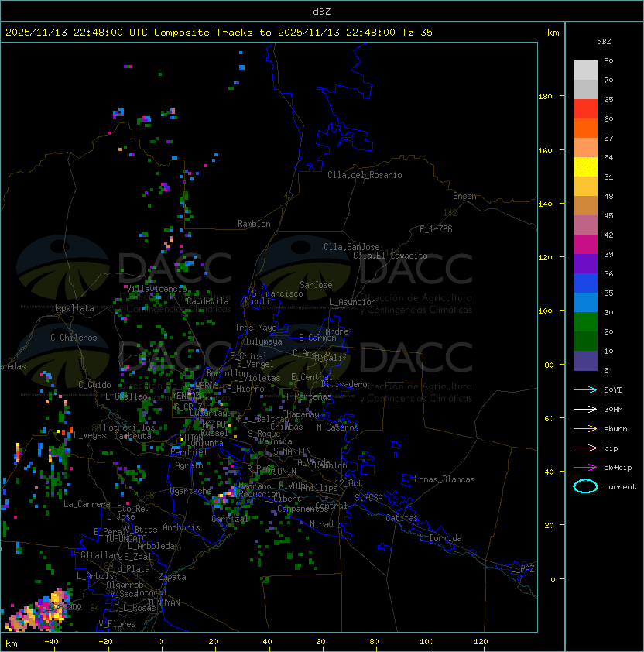Viewport: 644px width, 652px height.
Task: Click the cyan 'current' ellipse in legend
Action: tap(585, 486)
